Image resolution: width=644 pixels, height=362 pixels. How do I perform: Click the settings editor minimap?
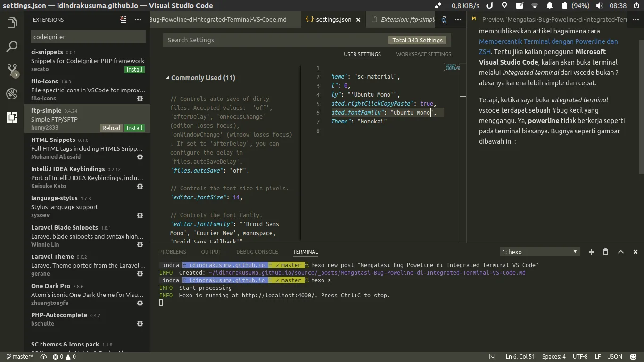coord(453,68)
